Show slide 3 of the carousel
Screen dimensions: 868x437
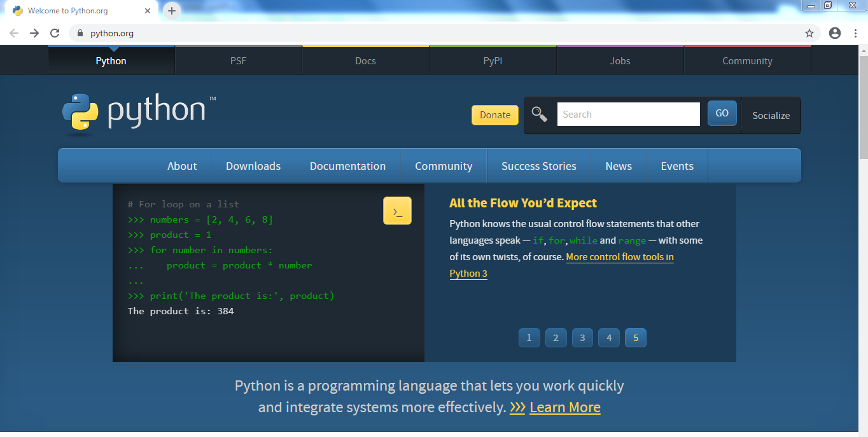(x=582, y=338)
